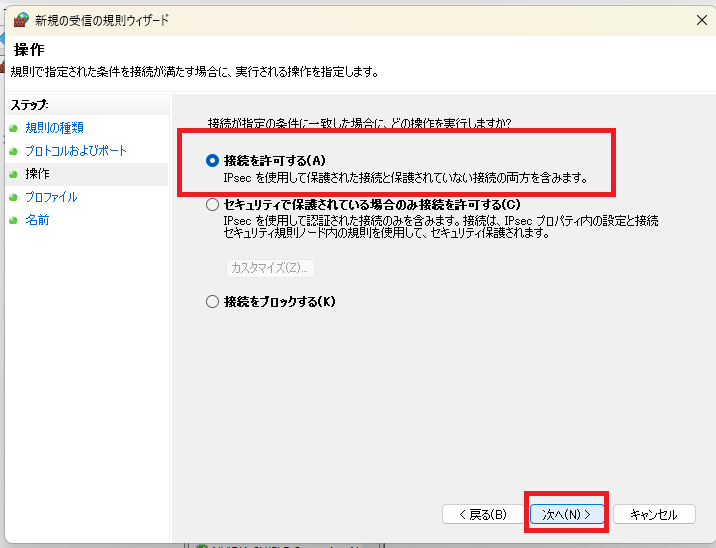Close the 新規の受信の規則ウィザード window
The width and height of the screenshot is (716, 548).
pos(702,20)
